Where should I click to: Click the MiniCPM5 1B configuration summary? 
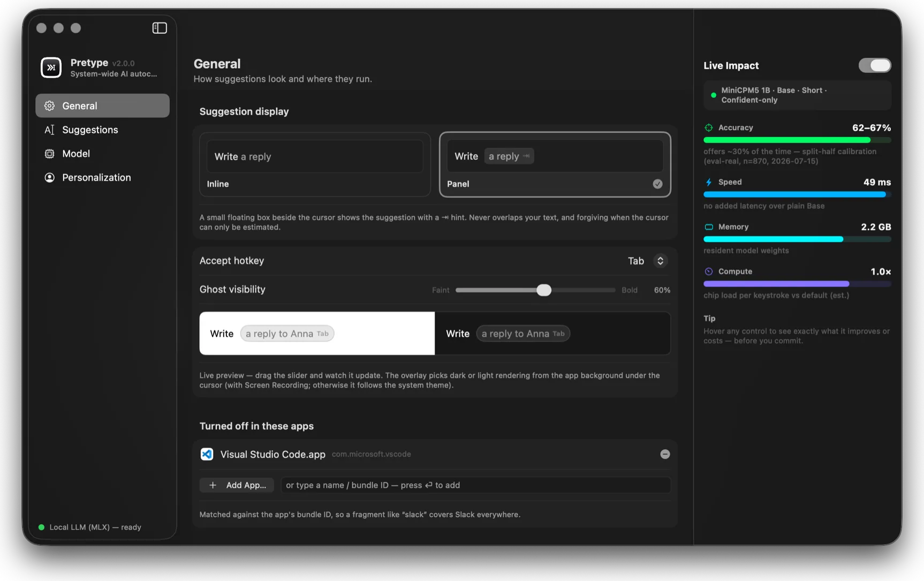(797, 95)
